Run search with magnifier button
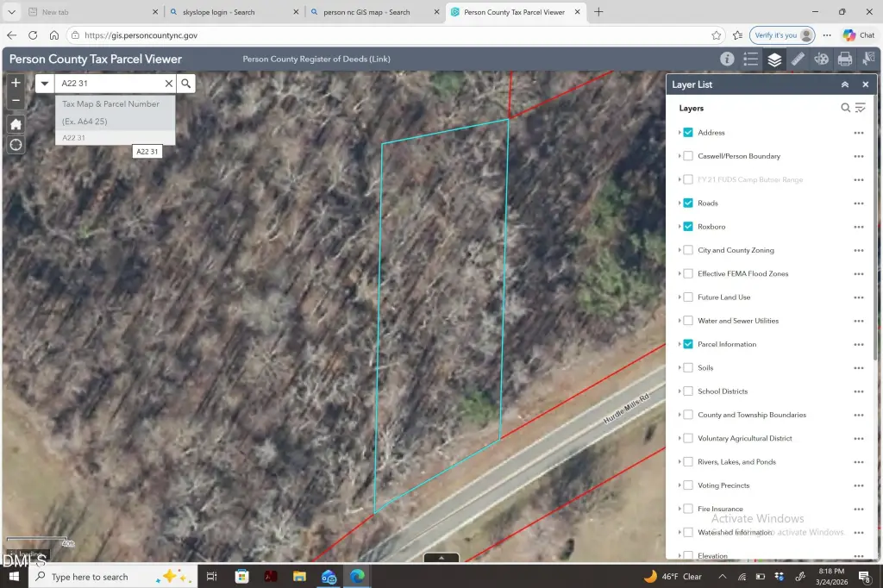This screenshot has width=883, height=588. click(185, 84)
